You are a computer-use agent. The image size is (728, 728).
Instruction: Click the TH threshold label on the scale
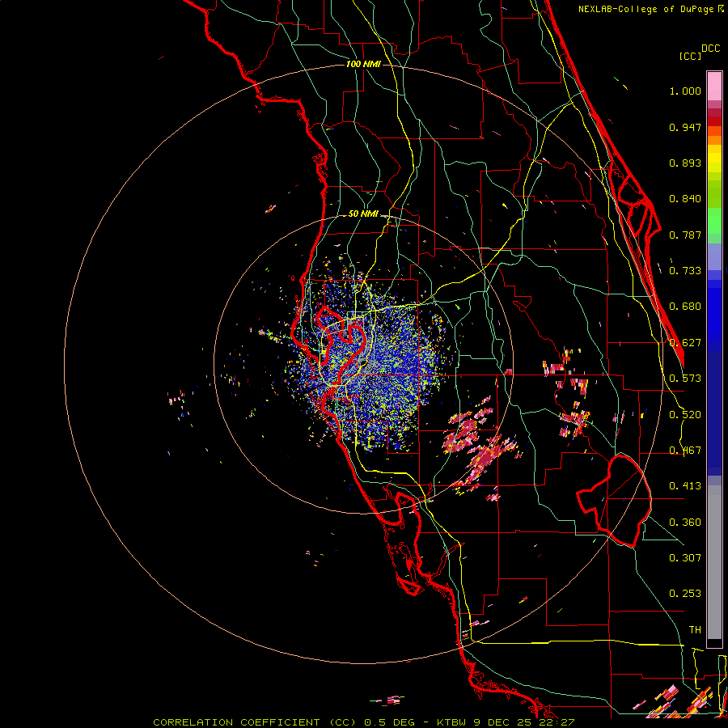point(695,630)
